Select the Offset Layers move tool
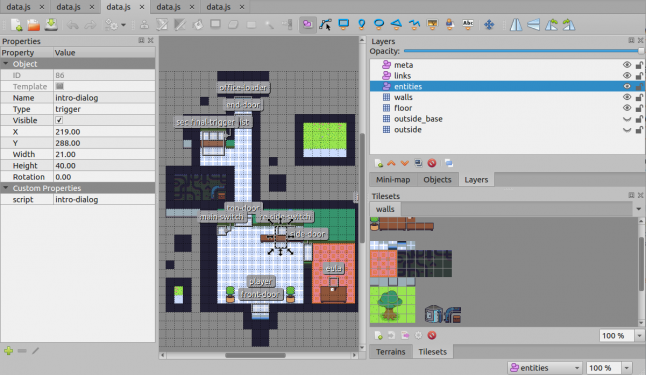This screenshot has height=375, width=646. [489, 25]
